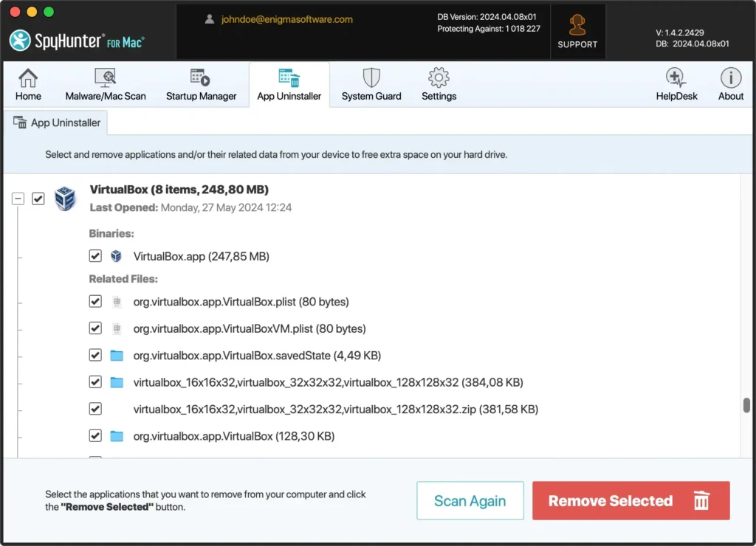This screenshot has width=756, height=546.
Task: Click the Remove Selected button
Action: click(x=630, y=501)
